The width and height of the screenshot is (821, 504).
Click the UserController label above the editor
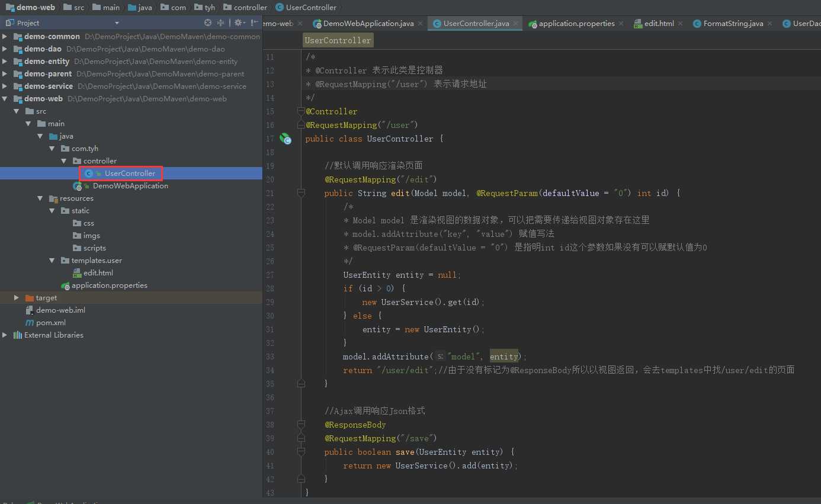tap(338, 40)
